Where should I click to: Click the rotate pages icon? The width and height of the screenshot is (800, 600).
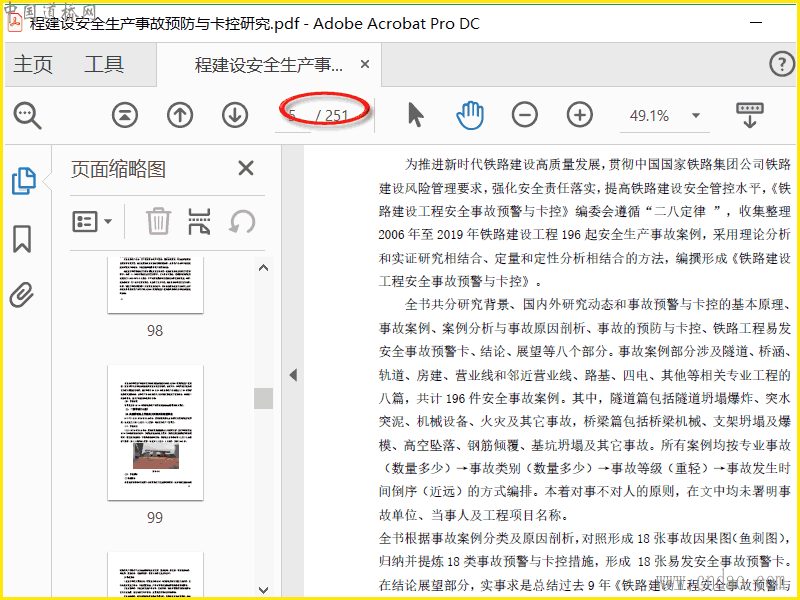[x=242, y=222]
